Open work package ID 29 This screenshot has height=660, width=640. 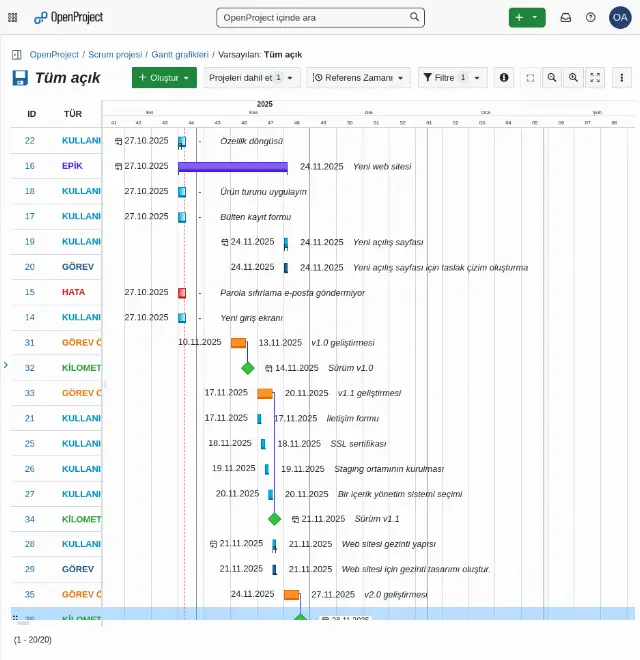pyautogui.click(x=29, y=569)
